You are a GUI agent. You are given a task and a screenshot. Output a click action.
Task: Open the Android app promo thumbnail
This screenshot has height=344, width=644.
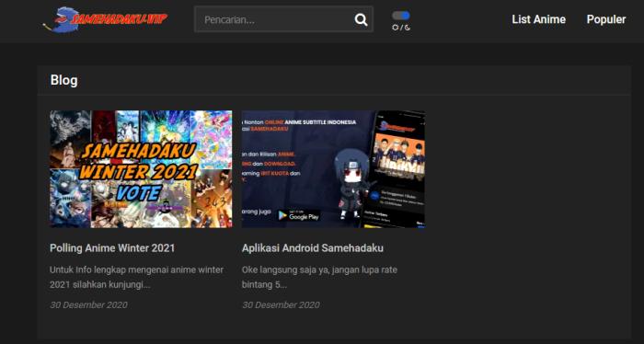(333, 168)
